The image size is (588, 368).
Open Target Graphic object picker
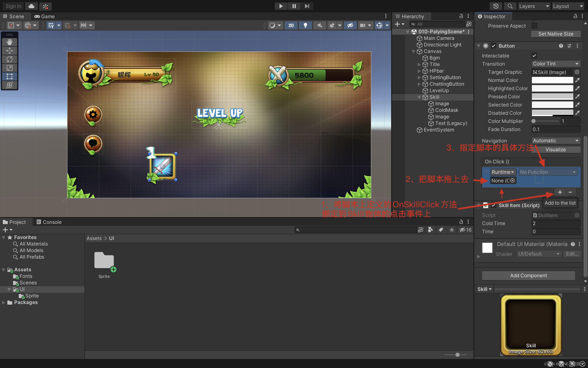tap(577, 72)
